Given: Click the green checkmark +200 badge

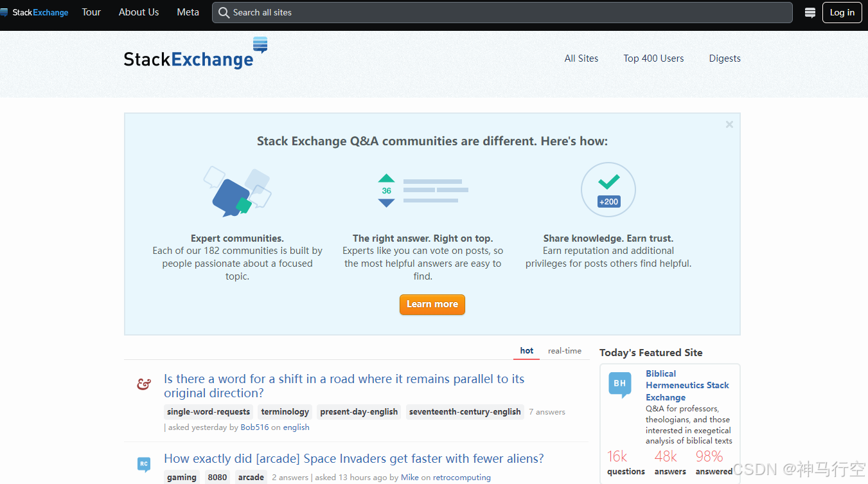Looking at the screenshot, I should click(608, 190).
